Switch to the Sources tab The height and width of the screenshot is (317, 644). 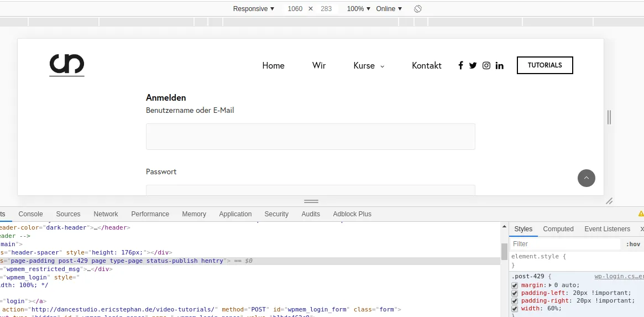pyautogui.click(x=68, y=214)
